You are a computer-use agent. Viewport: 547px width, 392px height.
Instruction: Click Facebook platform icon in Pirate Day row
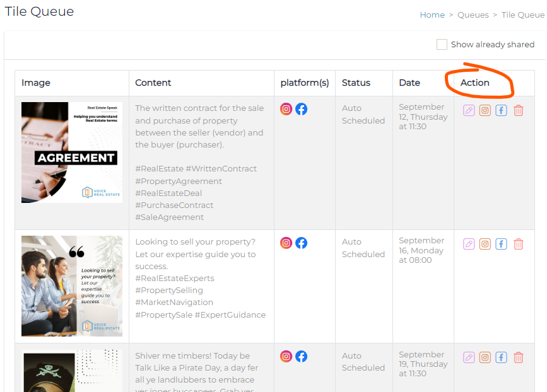point(302,357)
